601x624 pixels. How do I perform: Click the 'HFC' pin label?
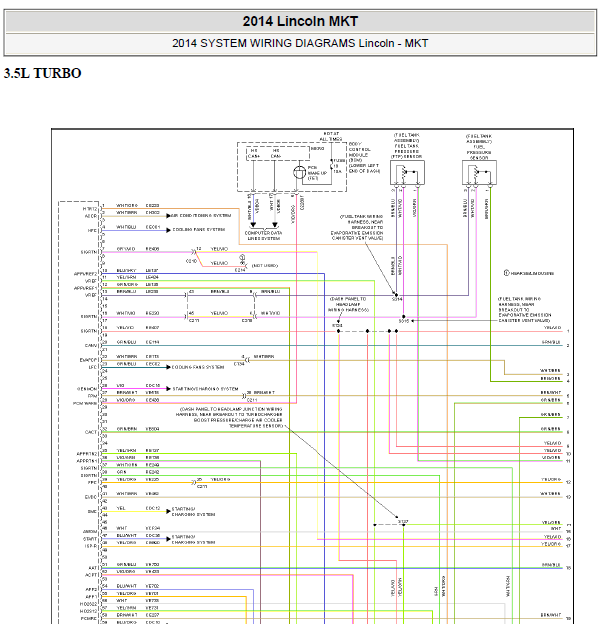click(x=92, y=230)
